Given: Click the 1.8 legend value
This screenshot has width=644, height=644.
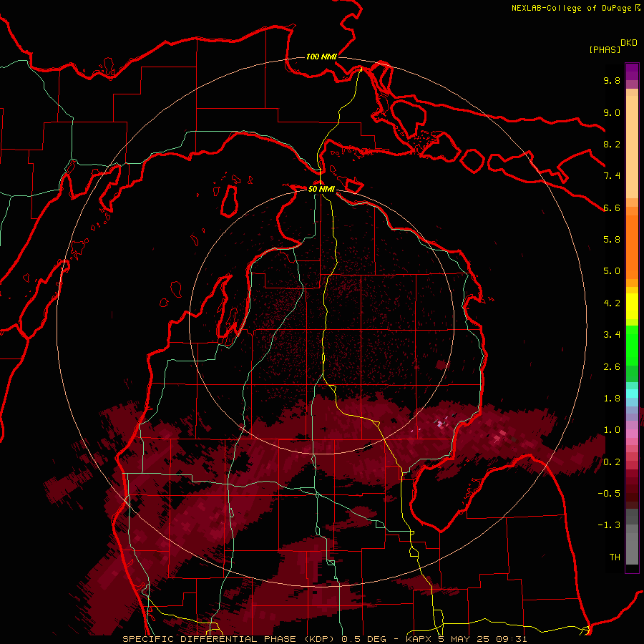Looking at the screenshot, I should click(612, 399).
